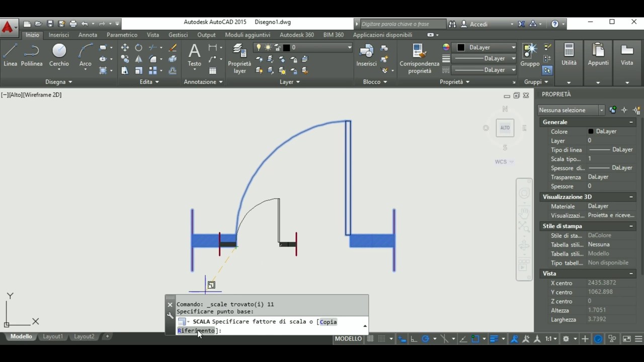Select the Cerchio circle tool
Viewport: 644px width, 362px height.
tap(59, 55)
